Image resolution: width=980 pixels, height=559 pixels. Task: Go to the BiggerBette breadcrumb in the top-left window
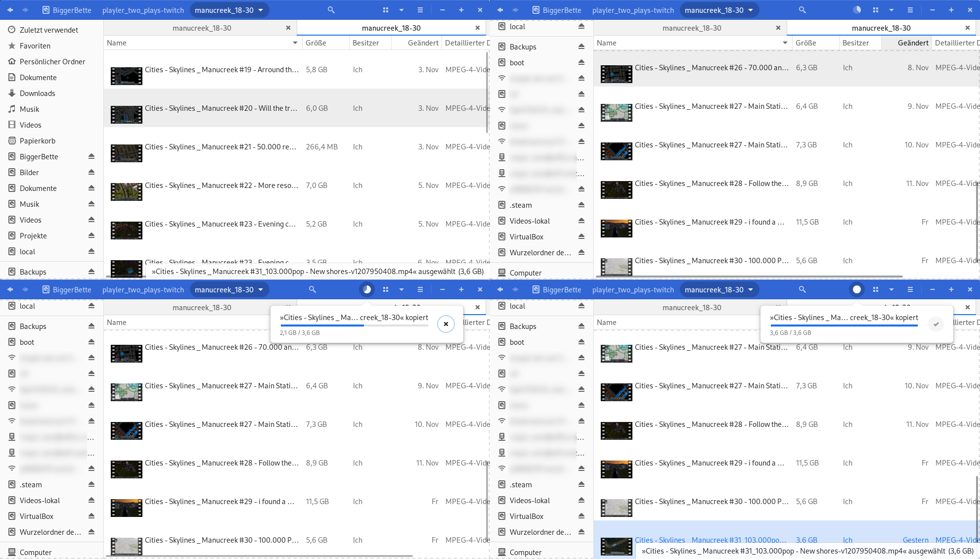pos(67,10)
